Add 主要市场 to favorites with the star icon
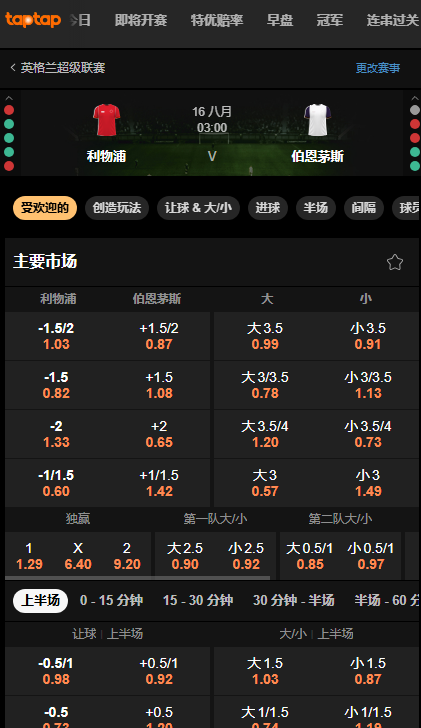 395,262
